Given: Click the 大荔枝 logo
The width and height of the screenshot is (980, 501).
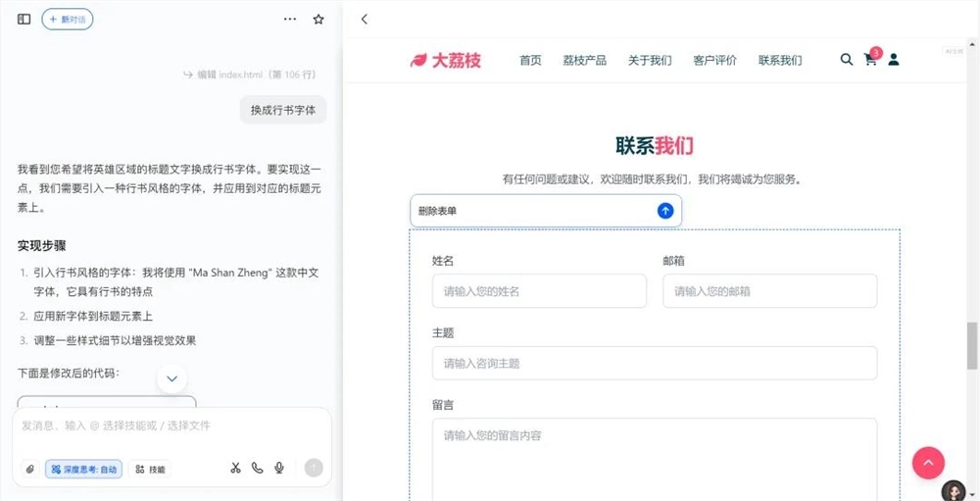Looking at the screenshot, I should [x=446, y=60].
